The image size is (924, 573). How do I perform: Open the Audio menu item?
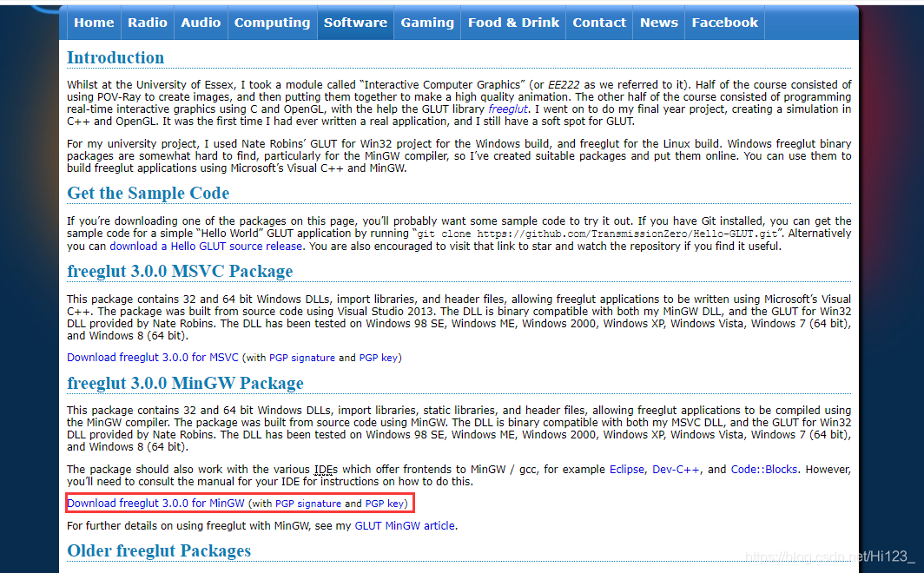click(201, 23)
